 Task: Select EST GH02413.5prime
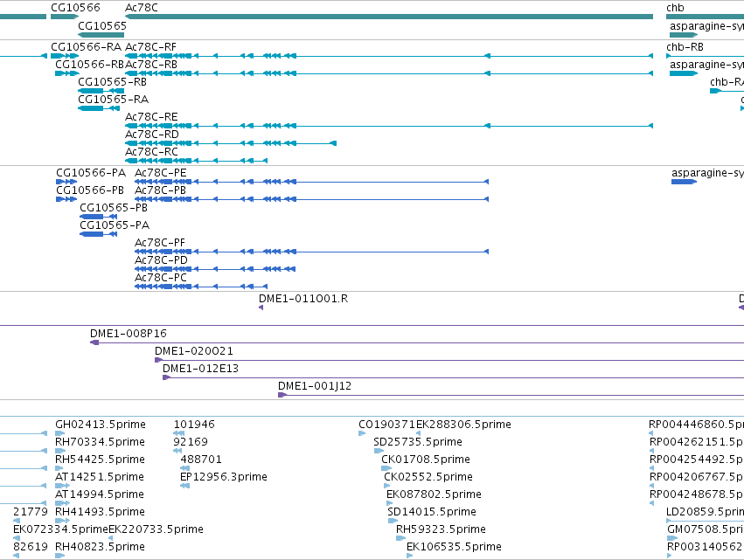[x=59, y=433]
